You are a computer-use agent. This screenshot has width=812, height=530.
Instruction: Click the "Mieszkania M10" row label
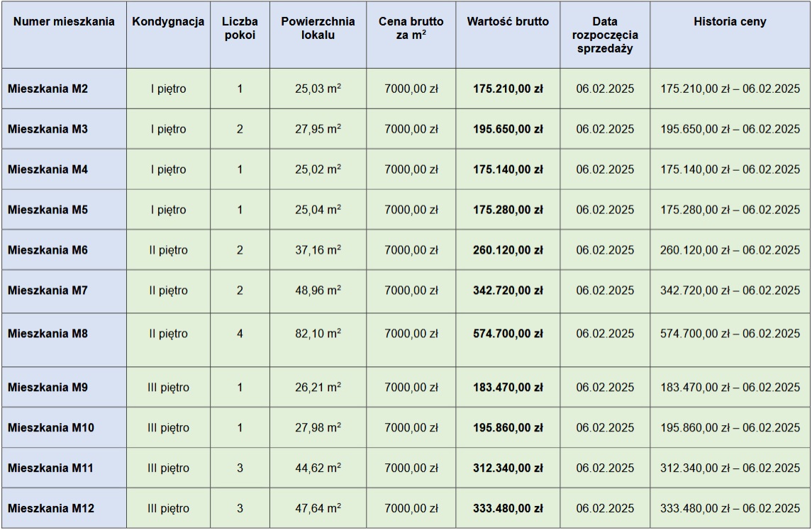pos(50,428)
